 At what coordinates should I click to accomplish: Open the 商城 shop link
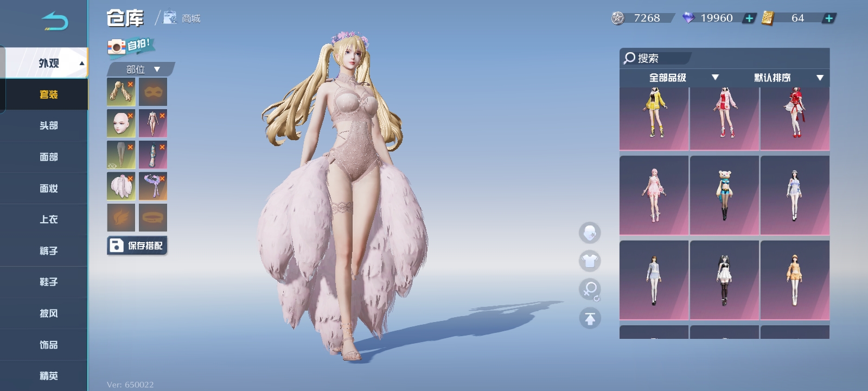182,18
